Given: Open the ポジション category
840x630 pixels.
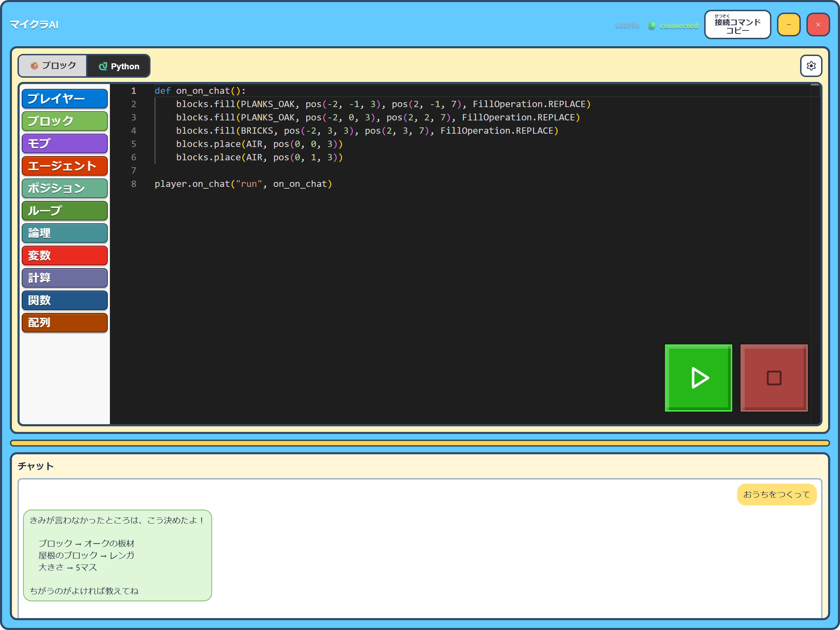Looking at the screenshot, I should coord(64,188).
